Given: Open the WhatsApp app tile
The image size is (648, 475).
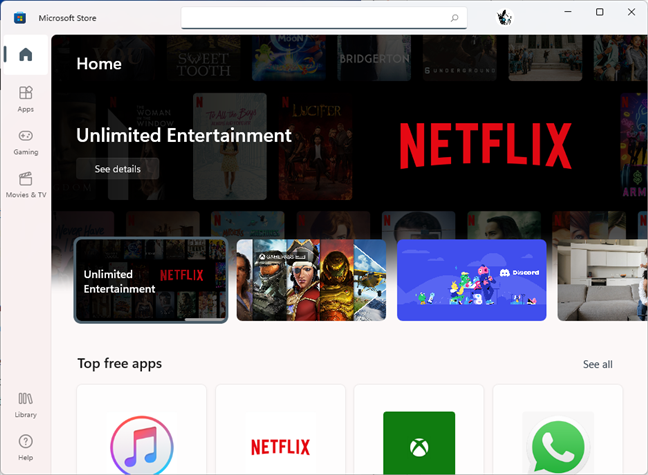Looking at the screenshot, I should coord(558,430).
